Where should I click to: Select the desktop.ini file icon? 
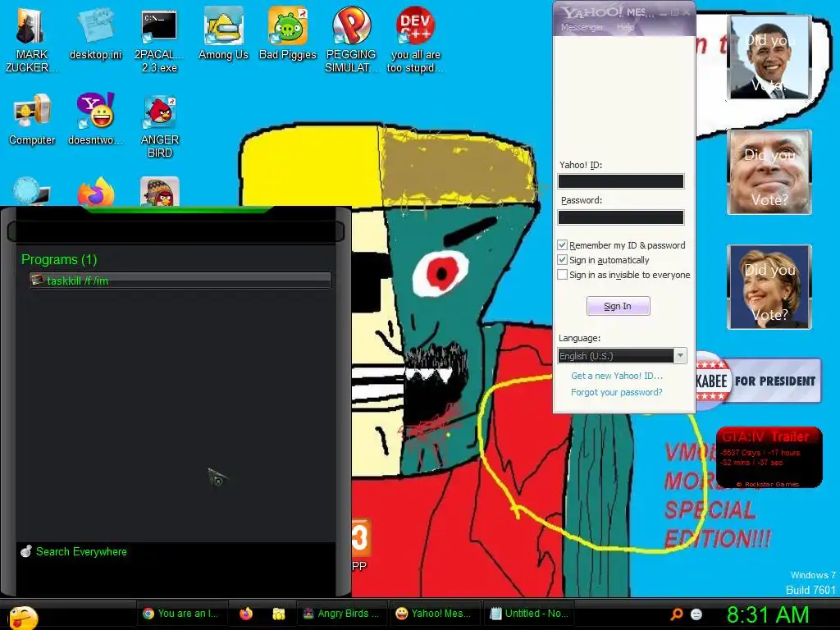(x=95, y=34)
